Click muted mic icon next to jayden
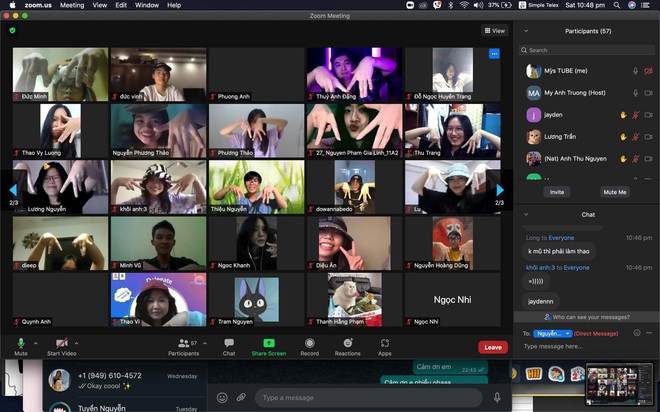The height and width of the screenshot is (412, 660). [x=636, y=115]
